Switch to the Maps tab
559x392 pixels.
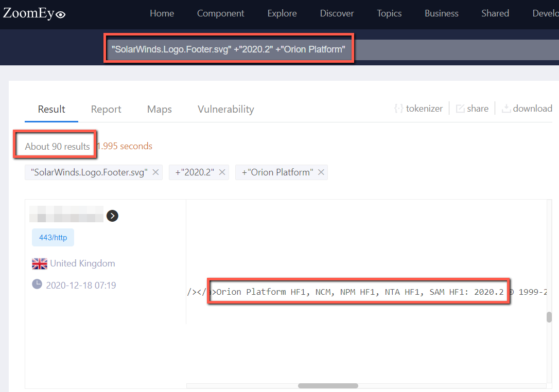coord(160,109)
